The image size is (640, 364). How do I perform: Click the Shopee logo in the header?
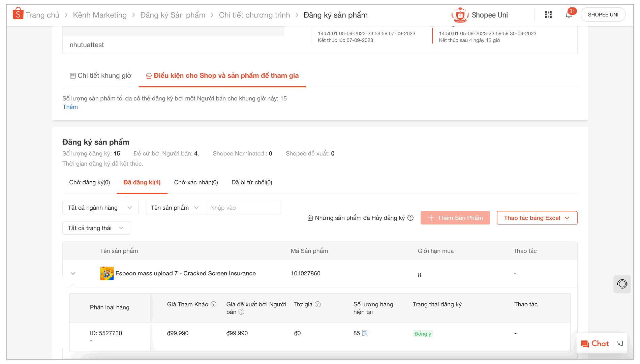click(x=18, y=13)
